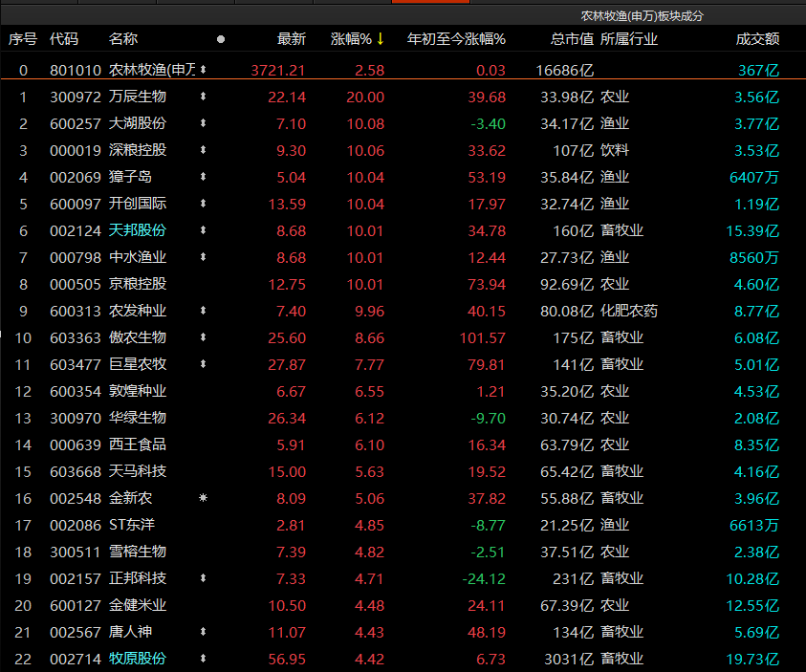Select stock name 西王食品
Viewport: 806px width, 672px height.
pyautogui.click(x=138, y=444)
